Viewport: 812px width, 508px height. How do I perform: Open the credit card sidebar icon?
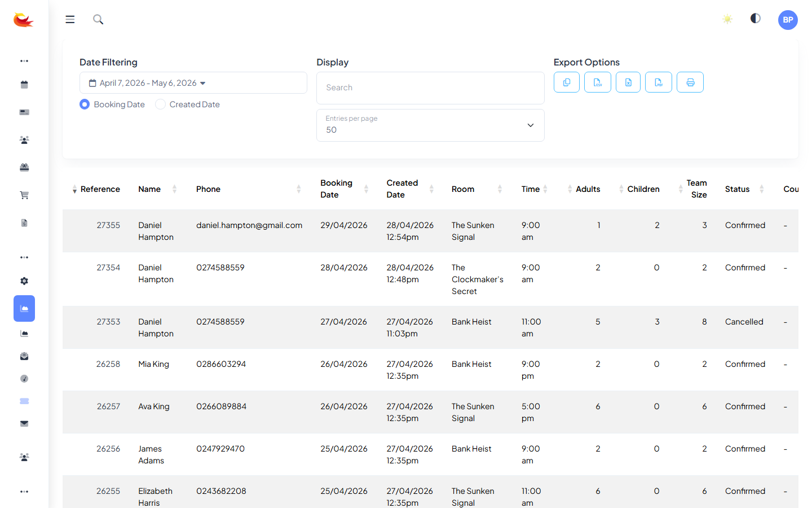(x=24, y=112)
